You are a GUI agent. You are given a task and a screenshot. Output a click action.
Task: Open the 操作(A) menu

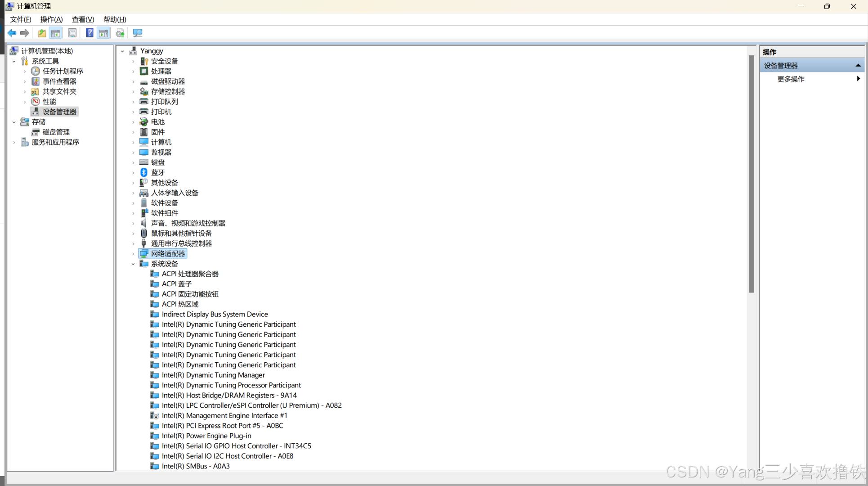tap(51, 19)
